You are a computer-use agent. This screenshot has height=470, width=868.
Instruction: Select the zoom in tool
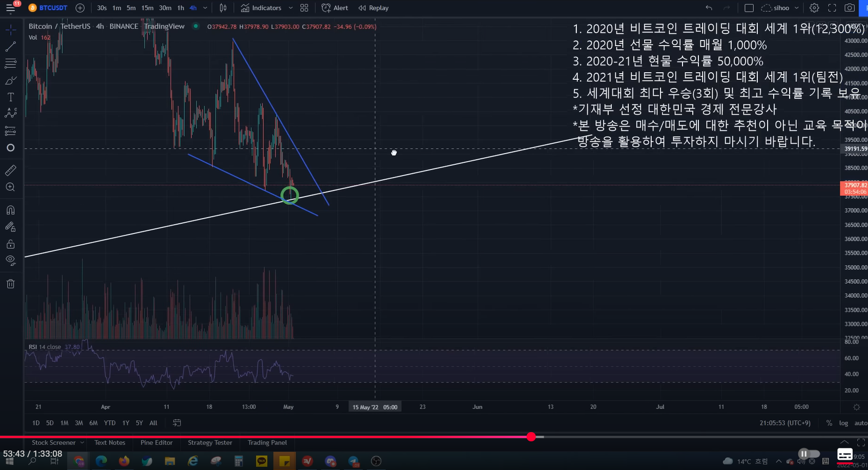10,187
